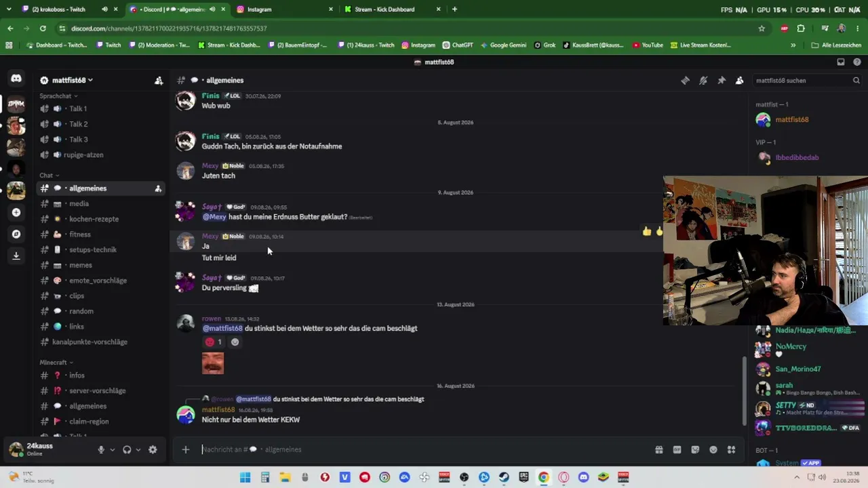Open the Threads icon in channel header
The image size is (868, 488).
[x=685, y=80]
